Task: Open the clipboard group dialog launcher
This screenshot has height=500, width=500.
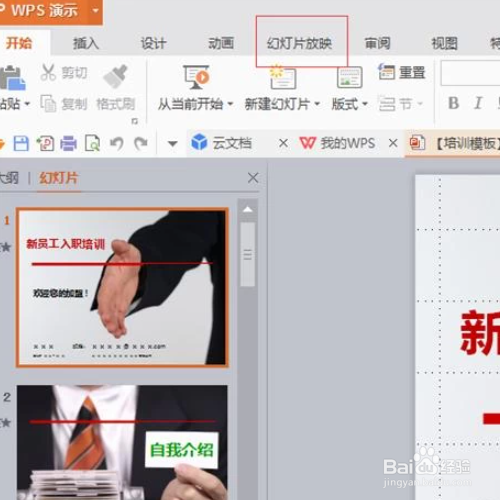Action: [134, 121]
